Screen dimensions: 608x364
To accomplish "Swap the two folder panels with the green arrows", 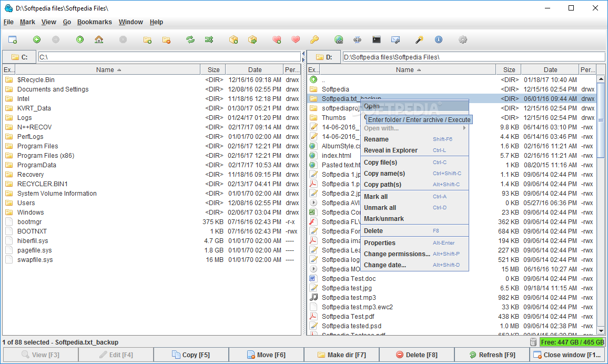I will [x=190, y=39].
